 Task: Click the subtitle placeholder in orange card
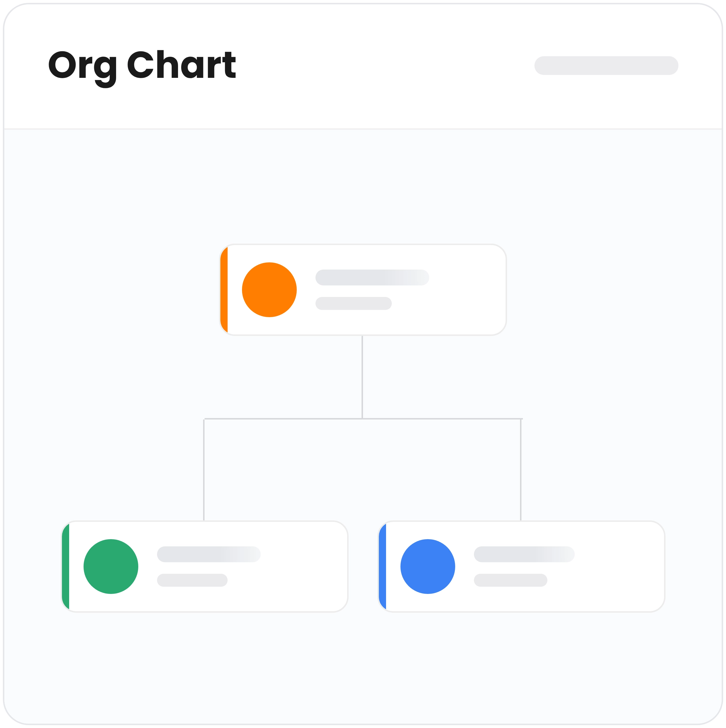[353, 303]
